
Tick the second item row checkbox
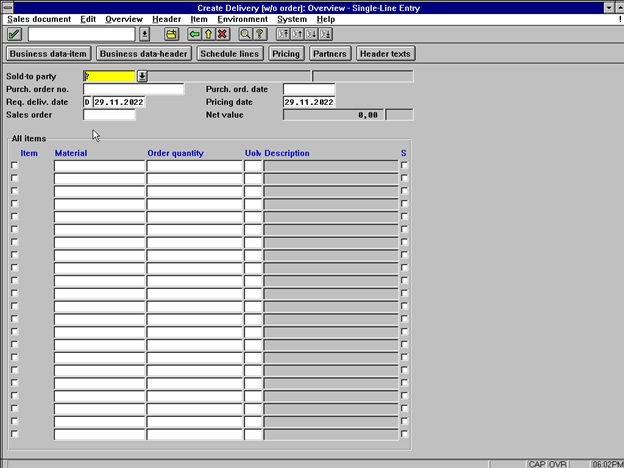(14, 178)
